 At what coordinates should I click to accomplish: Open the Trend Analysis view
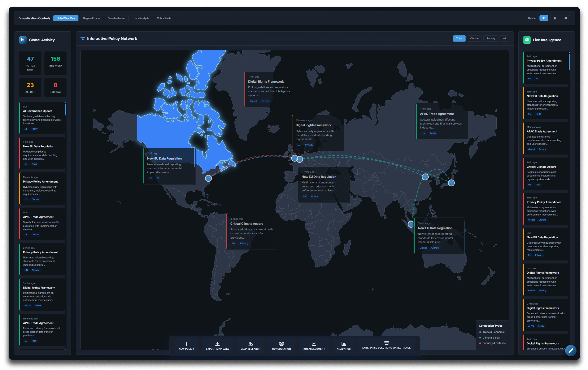point(141,18)
